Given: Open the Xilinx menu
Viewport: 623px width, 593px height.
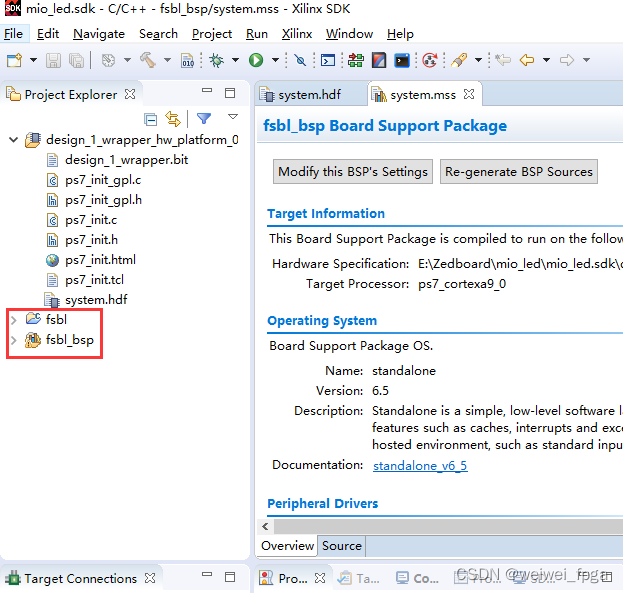Looking at the screenshot, I should point(297,34).
